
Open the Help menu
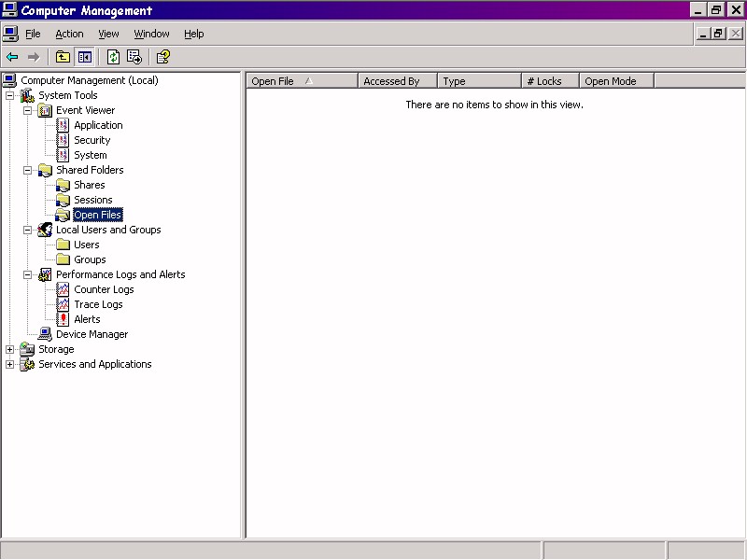[194, 34]
